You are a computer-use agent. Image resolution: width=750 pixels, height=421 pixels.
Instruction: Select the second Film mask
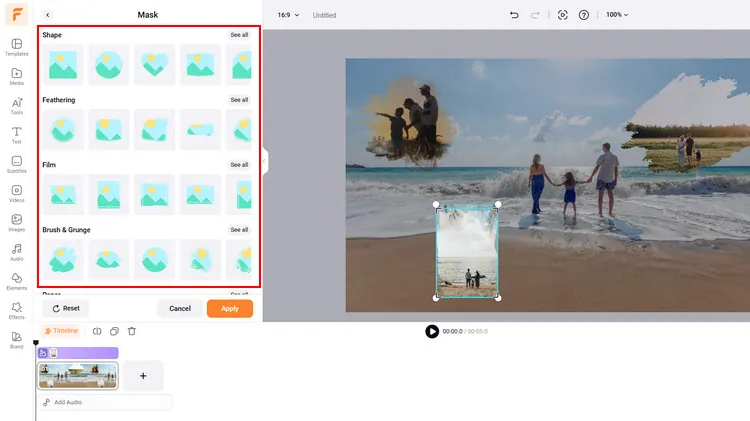pos(109,195)
